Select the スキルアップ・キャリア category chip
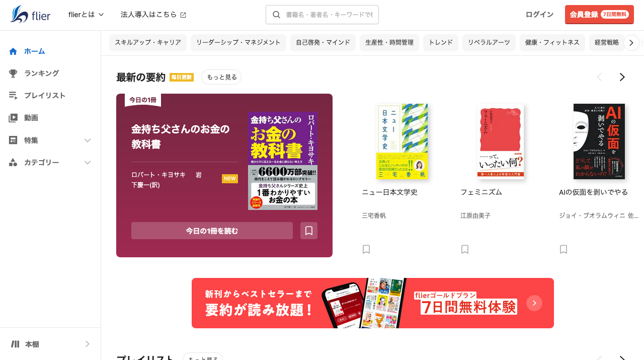644x360 pixels. (x=148, y=42)
